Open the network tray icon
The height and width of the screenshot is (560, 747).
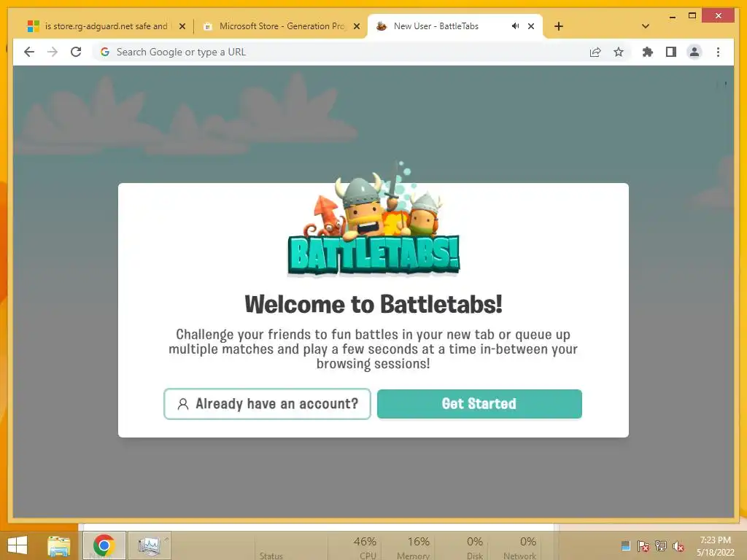(661, 546)
